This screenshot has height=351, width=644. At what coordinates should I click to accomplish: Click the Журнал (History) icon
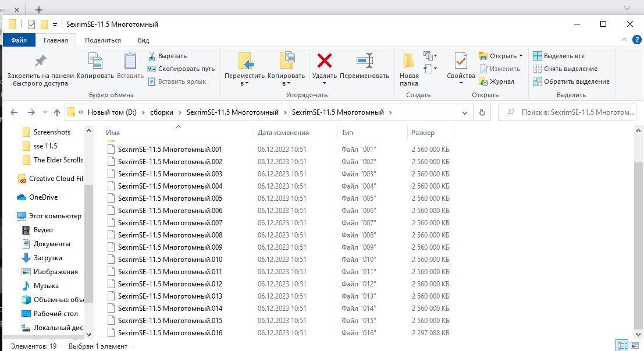483,81
